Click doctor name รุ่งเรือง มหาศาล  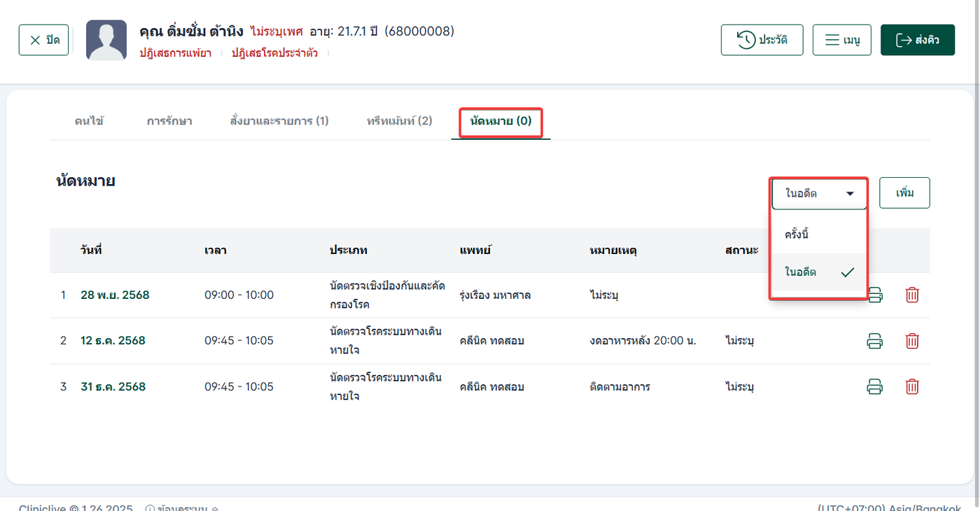click(495, 295)
